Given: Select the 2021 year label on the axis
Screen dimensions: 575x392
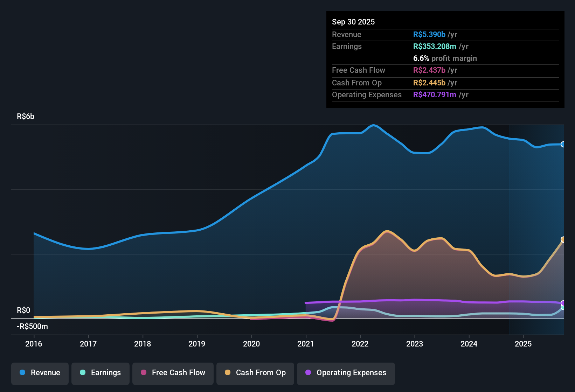Looking at the screenshot, I should coord(306,344).
